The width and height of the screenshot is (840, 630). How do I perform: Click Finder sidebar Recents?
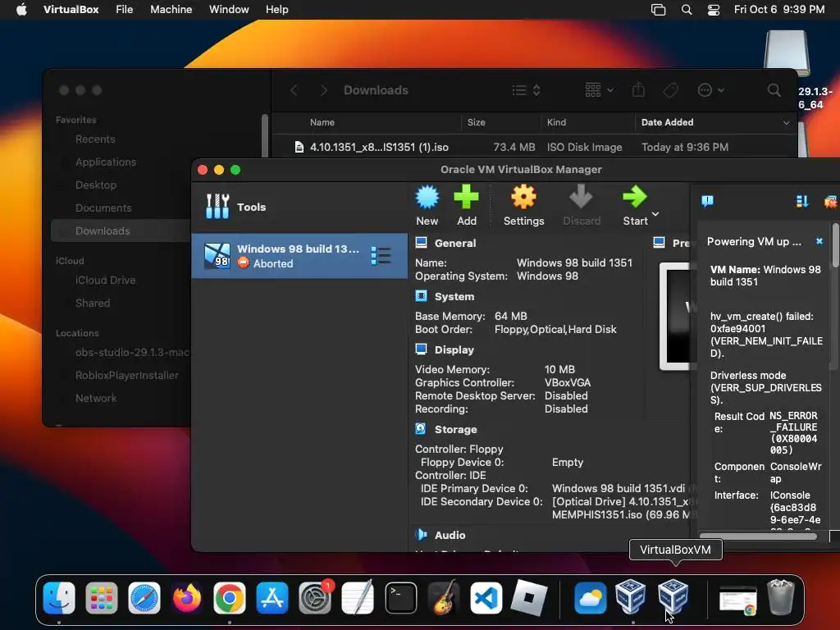[x=95, y=139]
